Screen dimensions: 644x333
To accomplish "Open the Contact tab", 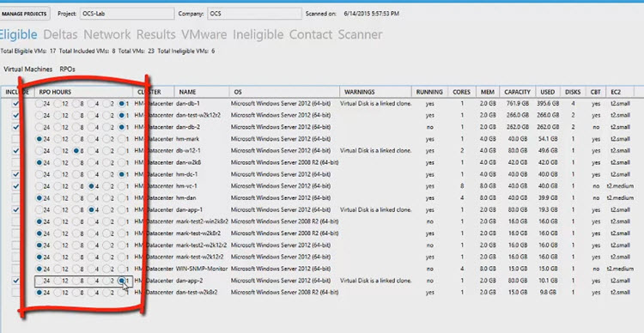I will [x=311, y=34].
